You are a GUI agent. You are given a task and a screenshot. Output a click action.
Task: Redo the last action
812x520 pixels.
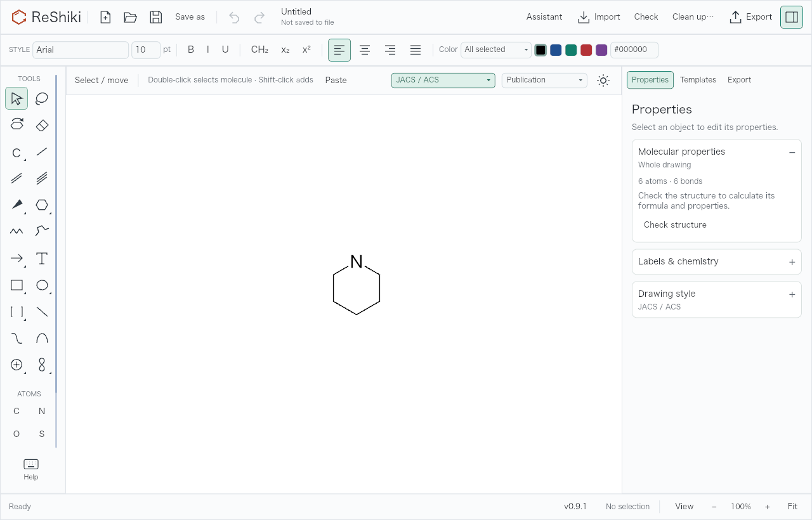tap(259, 17)
